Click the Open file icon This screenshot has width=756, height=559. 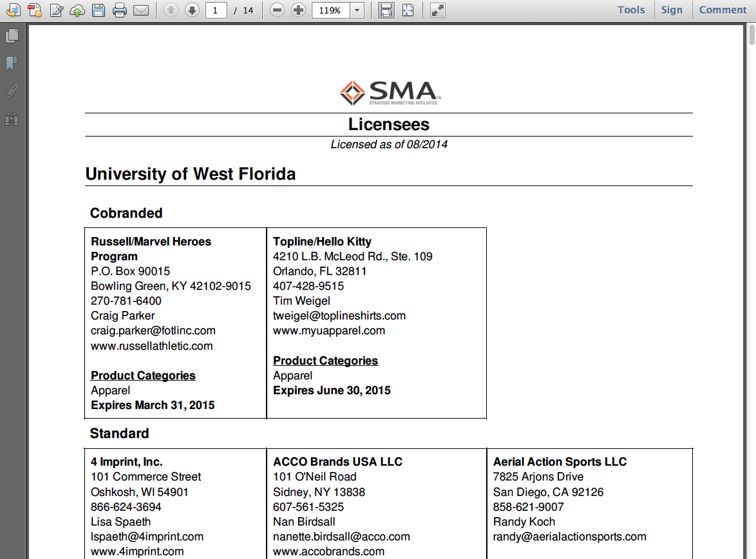click(x=14, y=10)
